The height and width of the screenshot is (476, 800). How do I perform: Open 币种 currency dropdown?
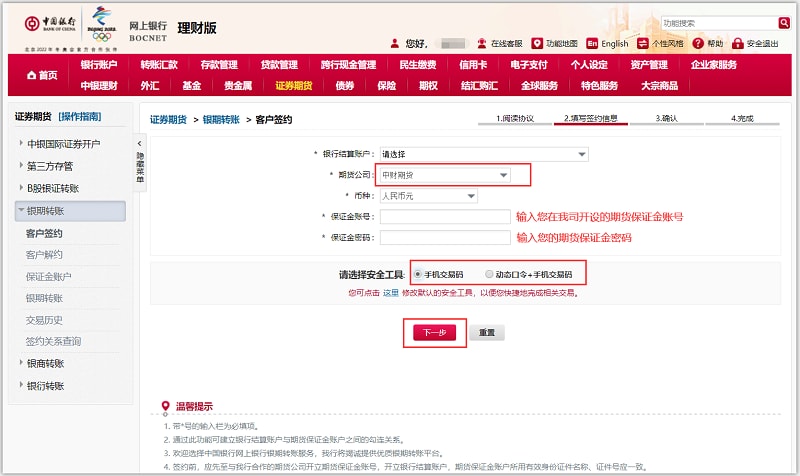click(x=429, y=196)
